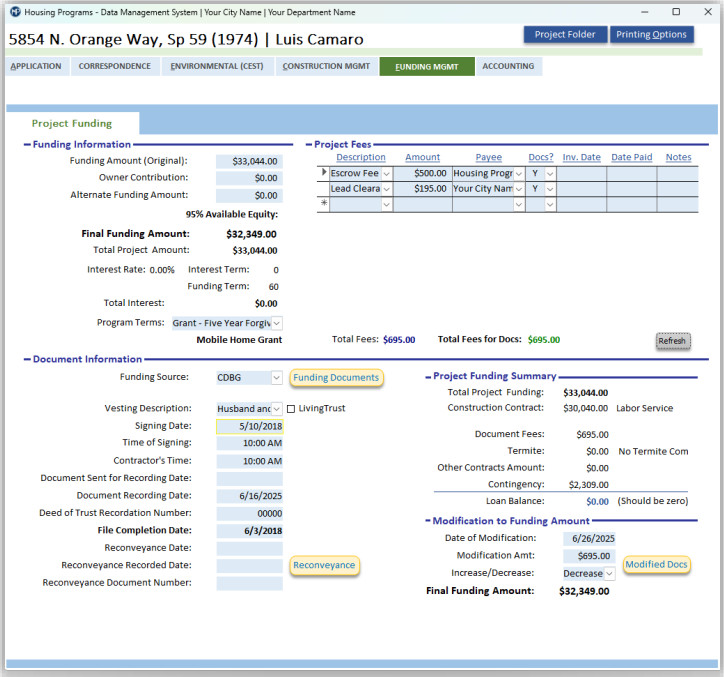Toggle the LivingTrust checkbox
The width and height of the screenshot is (724, 677).
291,409
